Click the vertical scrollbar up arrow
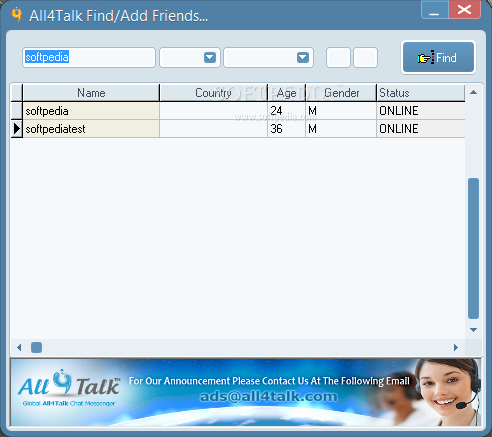 [x=473, y=92]
